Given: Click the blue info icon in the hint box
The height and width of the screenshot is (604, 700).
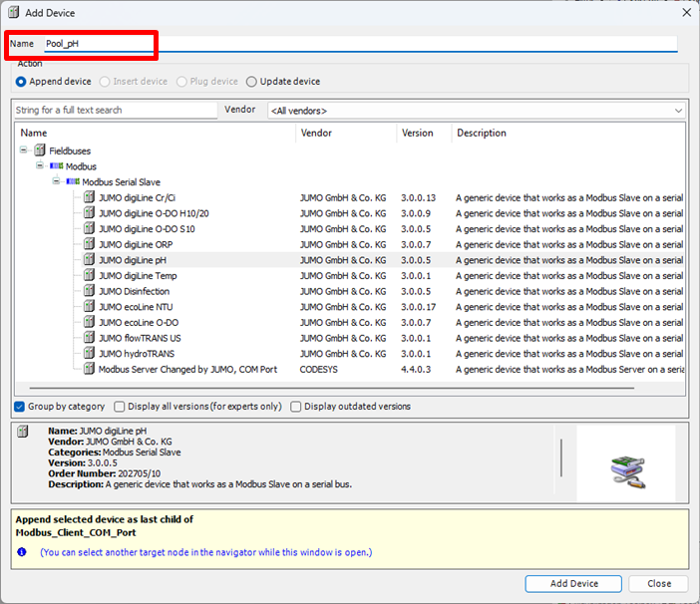Looking at the screenshot, I should coord(21,552).
